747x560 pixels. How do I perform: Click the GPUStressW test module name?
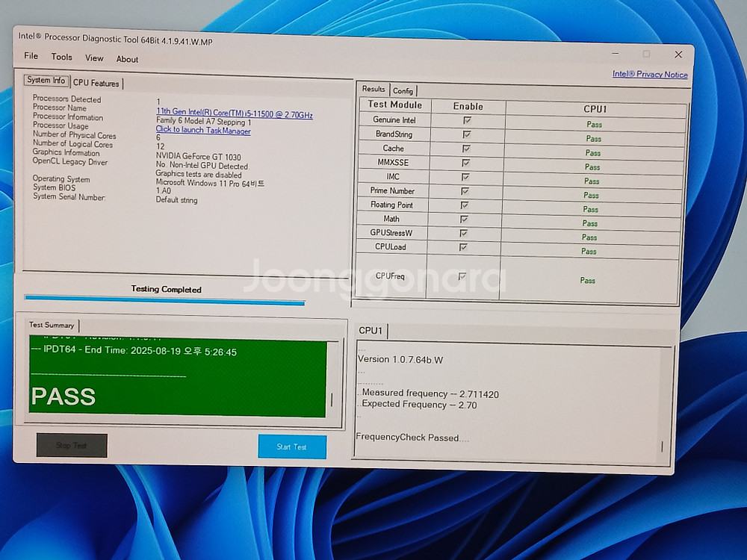click(391, 233)
